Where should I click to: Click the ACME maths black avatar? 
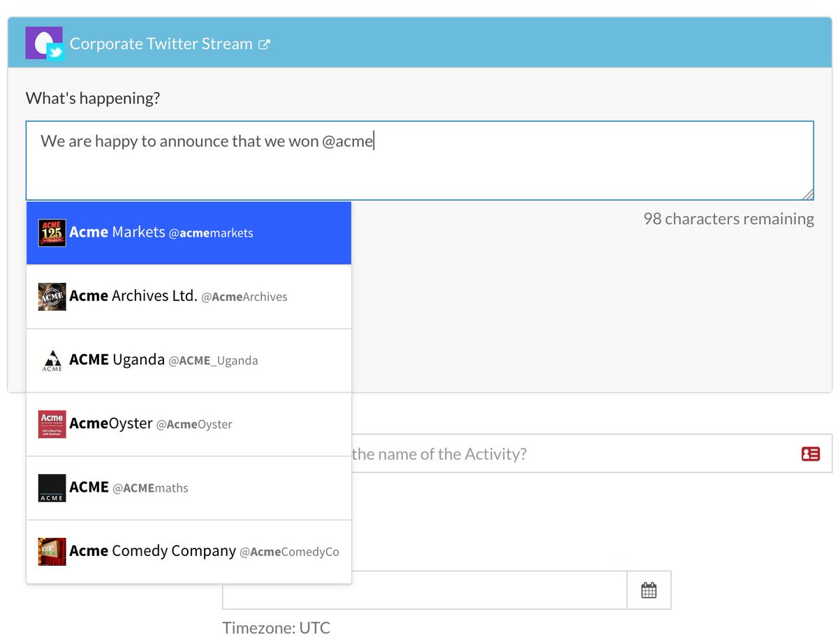[52, 488]
